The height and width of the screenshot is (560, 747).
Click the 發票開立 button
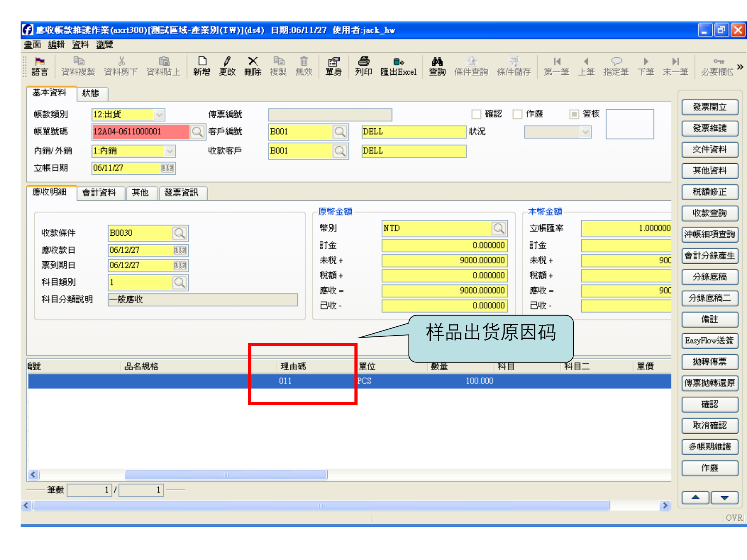click(x=710, y=107)
